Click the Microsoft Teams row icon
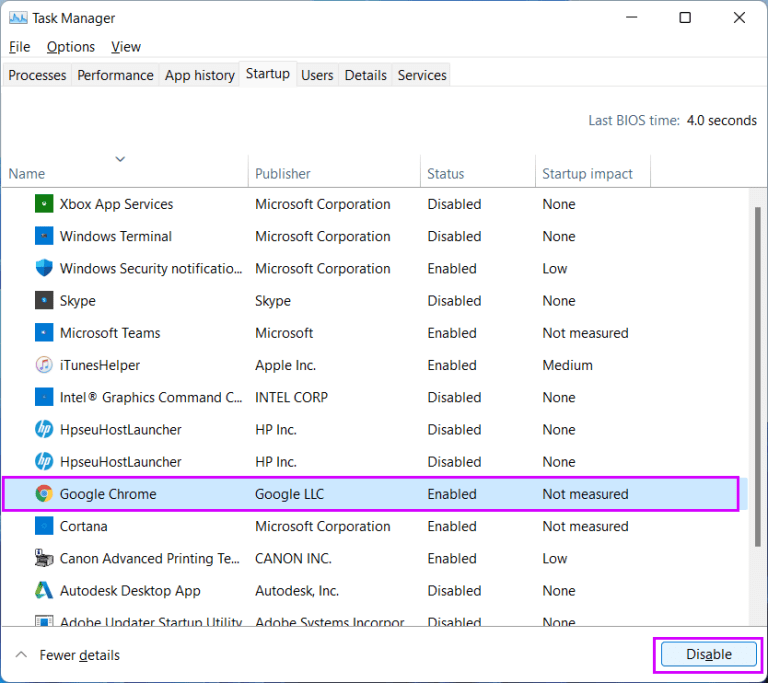Image resolution: width=768 pixels, height=683 pixels. [44, 333]
